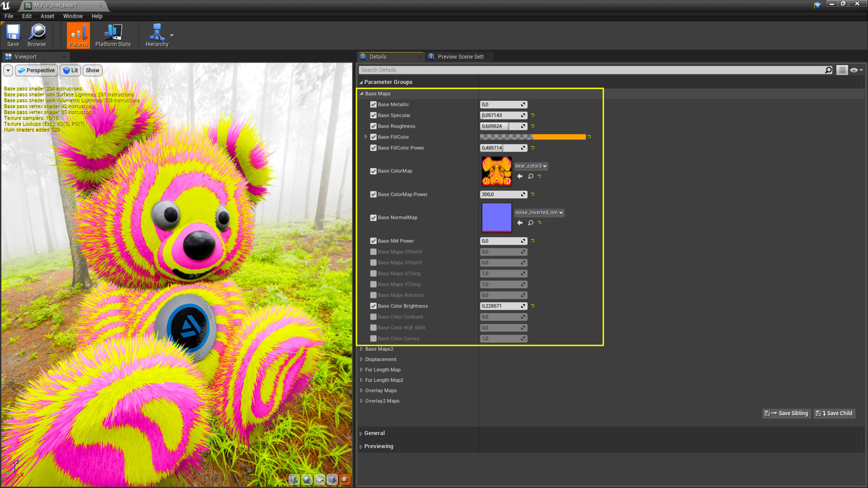Open the Hierarchy toolbar button
This screenshot has width=868, height=488.
pyautogui.click(x=157, y=36)
